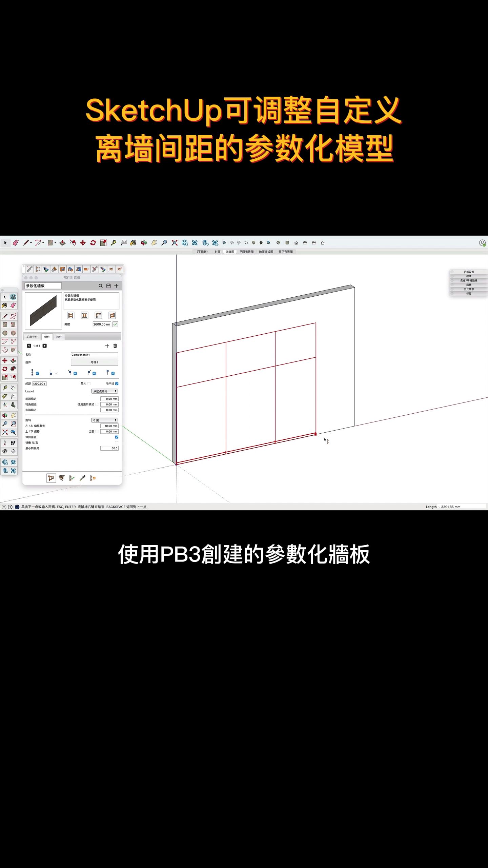Select Circle tool in left tool palette
Viewport: 488px width, 868px height.
(x=5, y=333)
